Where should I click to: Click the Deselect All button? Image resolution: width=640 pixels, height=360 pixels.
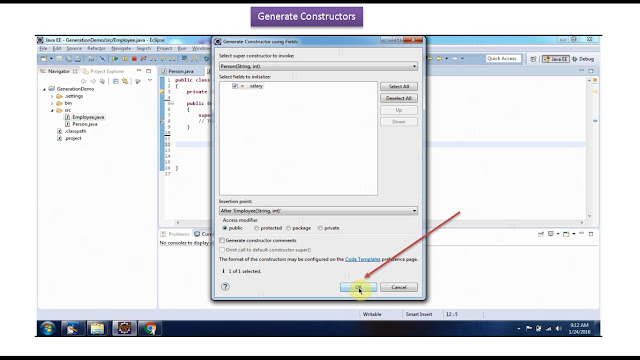point(399,98)
